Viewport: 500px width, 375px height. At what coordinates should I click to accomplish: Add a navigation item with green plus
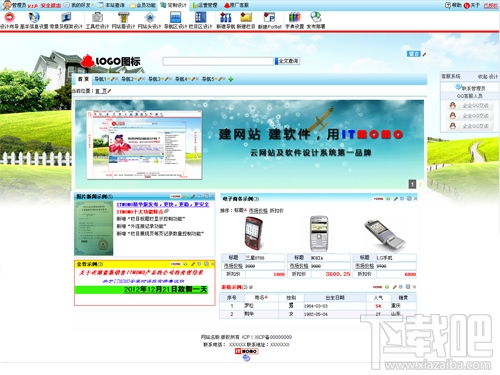point(231,79)
